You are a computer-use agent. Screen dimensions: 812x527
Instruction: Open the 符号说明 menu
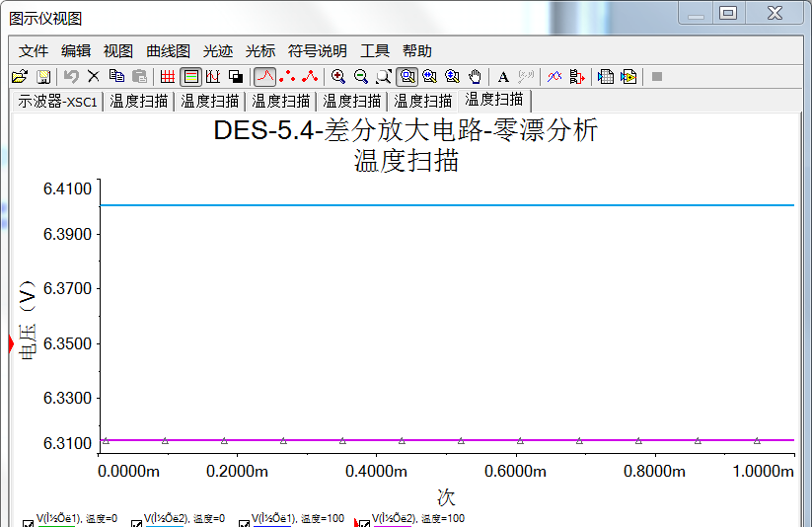tap(317, 50)
